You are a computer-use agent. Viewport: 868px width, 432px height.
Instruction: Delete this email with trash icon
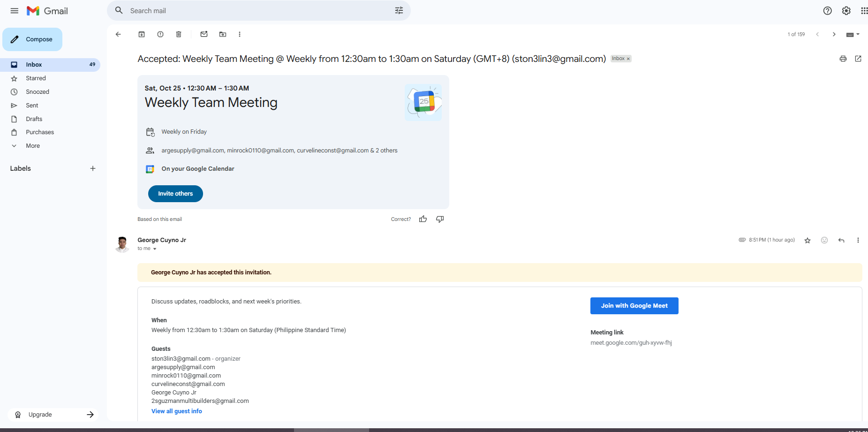pyautogui.click(x=179, y=34)
